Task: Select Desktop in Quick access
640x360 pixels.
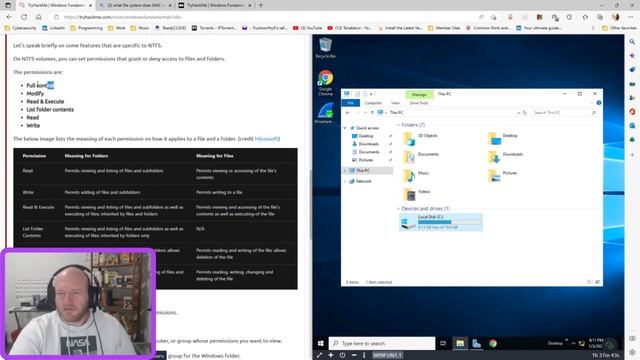Action: 363,136
